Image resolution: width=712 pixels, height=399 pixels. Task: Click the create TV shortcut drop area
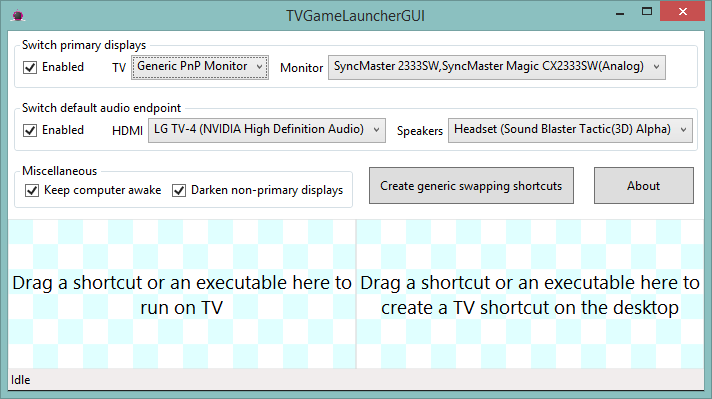pyautogui.click(x=530, y=294)
